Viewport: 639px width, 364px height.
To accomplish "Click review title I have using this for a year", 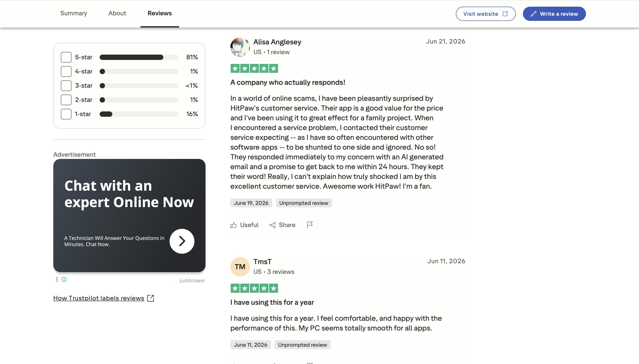I will (x=272, y=302).
